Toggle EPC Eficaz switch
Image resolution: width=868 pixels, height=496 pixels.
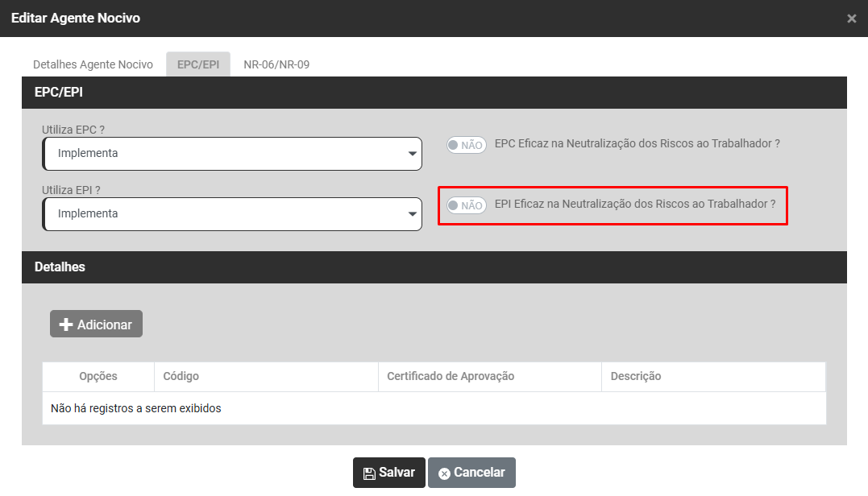tap(467, 145)
